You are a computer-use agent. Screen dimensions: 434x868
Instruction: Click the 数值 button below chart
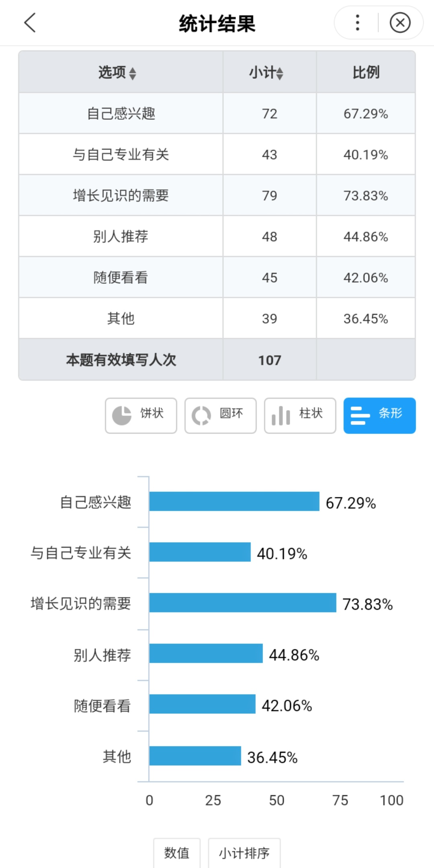click(177, 852)
